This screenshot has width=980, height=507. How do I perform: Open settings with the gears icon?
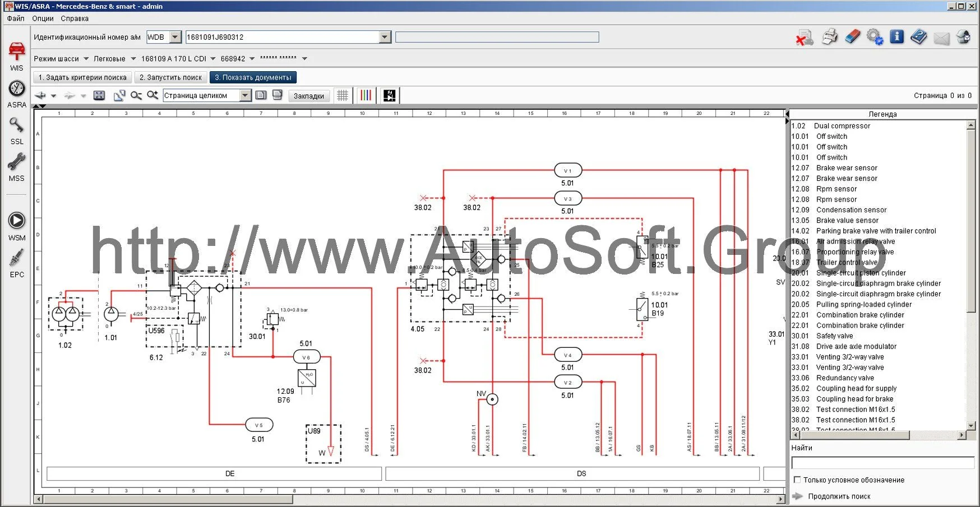(x=875, y=38)
